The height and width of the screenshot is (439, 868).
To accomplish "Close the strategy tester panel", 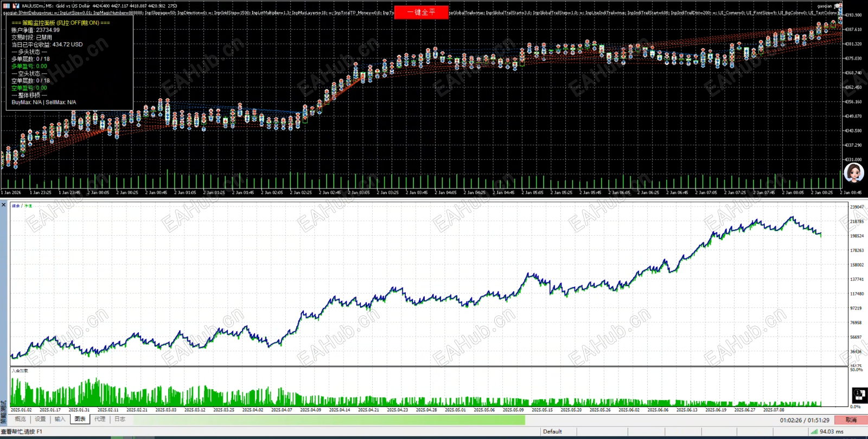I will click(4, 205).
